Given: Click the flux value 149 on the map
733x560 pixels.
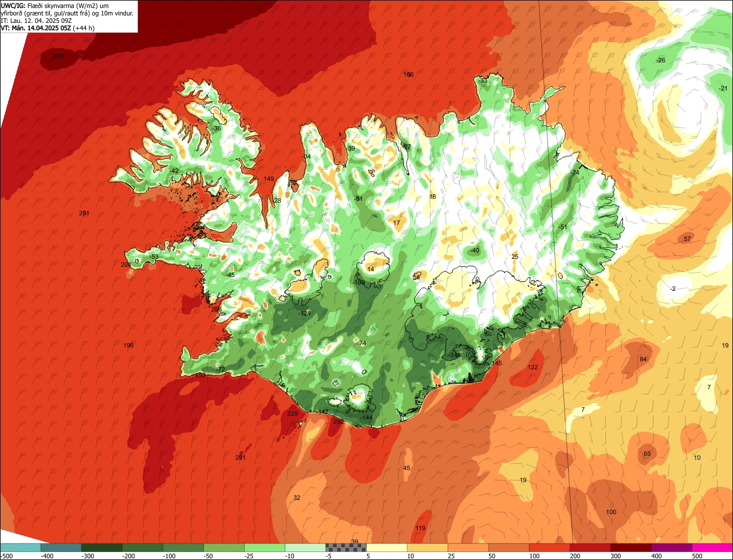Looking at the screenshot, I should 269,179.
